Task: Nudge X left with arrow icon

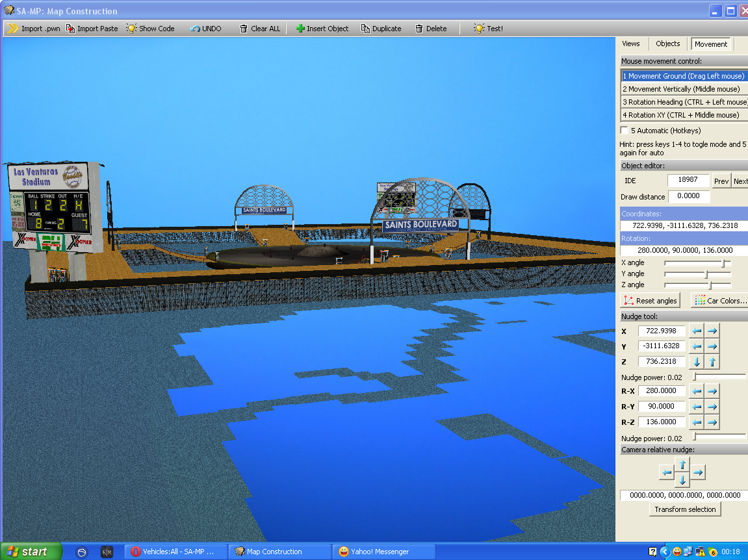Action: [x=697, y=331]
